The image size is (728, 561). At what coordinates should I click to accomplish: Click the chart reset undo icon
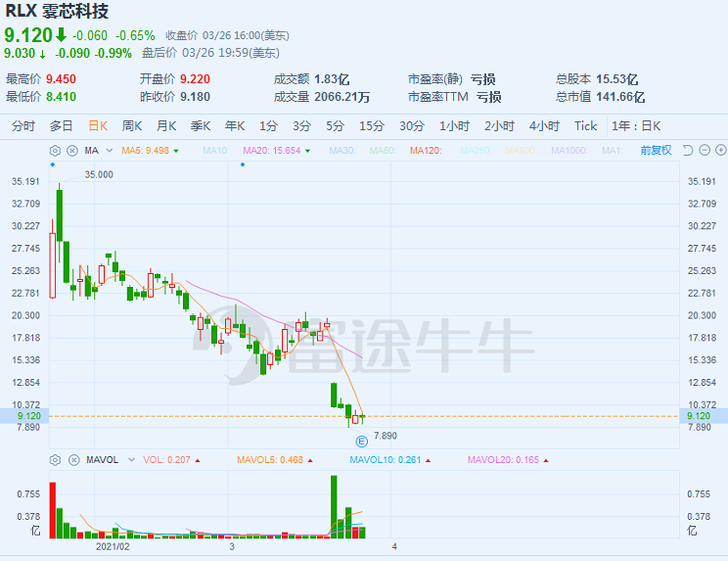coord(688,150)
